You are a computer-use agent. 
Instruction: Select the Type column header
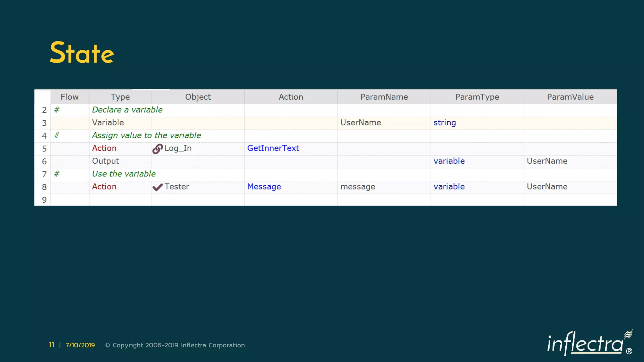pyautogui.click(x=120, y=97)
